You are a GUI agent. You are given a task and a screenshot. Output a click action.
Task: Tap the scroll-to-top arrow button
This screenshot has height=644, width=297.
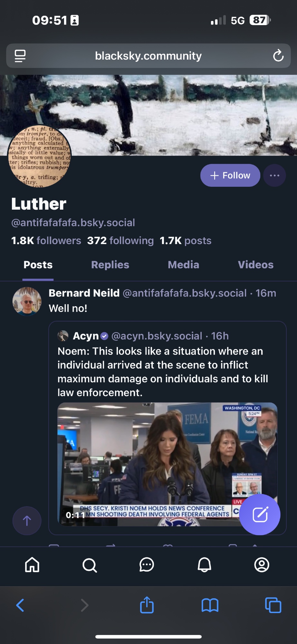[x=27, y=521]
